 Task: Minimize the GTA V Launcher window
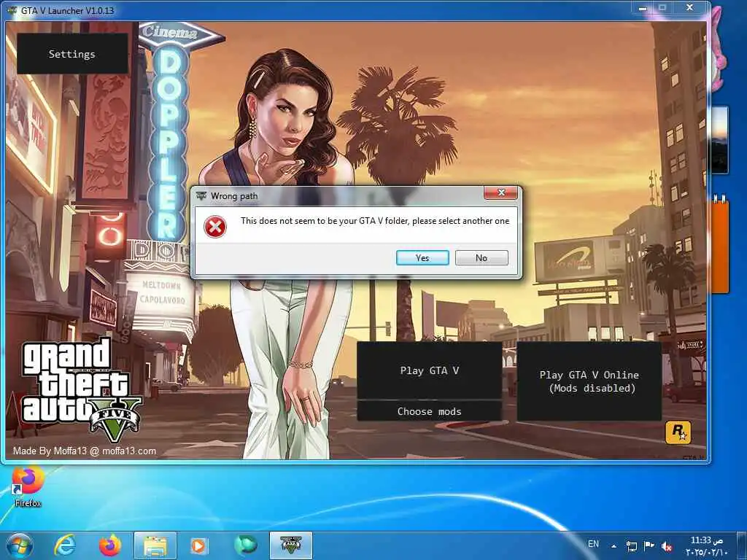(x=642, y=8)
